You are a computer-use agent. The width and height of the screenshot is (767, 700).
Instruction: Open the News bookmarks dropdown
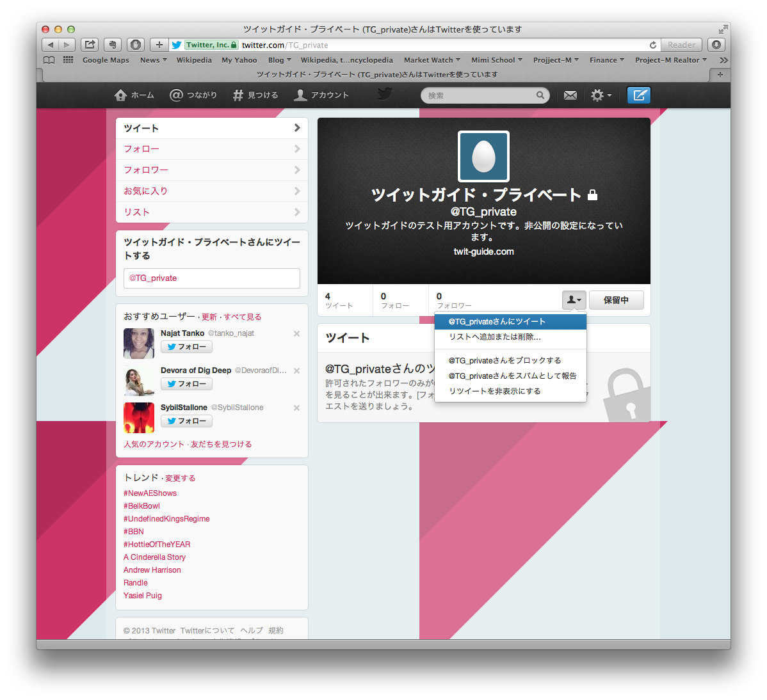coord(153,60)
